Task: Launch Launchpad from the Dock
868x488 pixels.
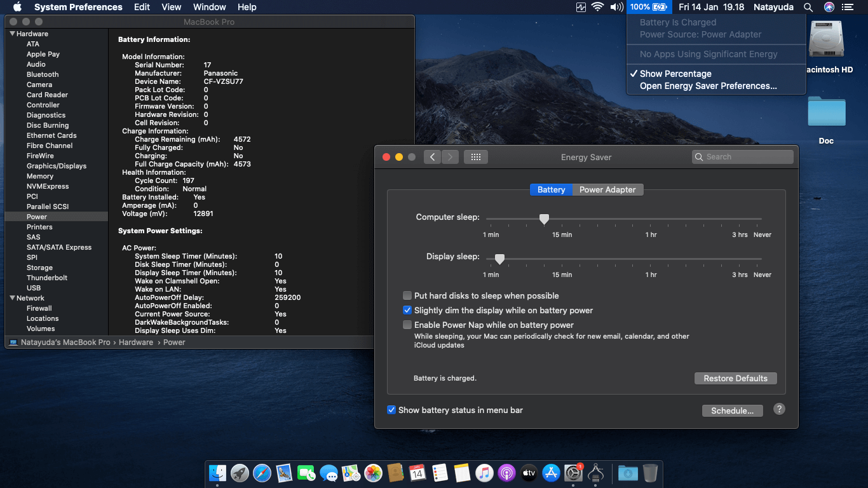Action: 240,473
